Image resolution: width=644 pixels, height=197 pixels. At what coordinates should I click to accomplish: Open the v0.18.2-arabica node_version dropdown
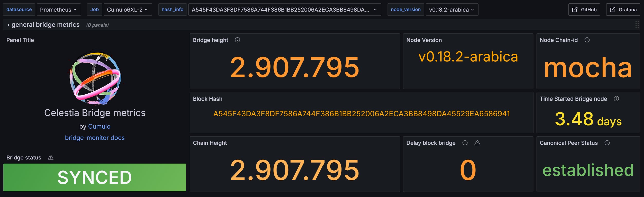(452, 10)
